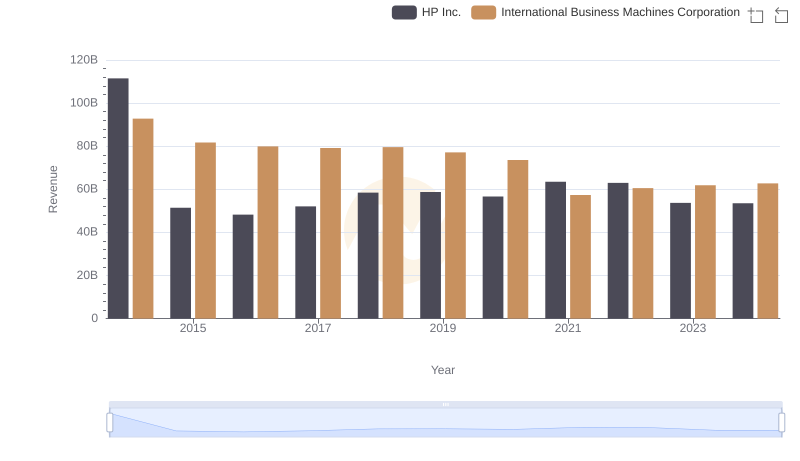Click the 40B y-axis label

pos(87,232)
